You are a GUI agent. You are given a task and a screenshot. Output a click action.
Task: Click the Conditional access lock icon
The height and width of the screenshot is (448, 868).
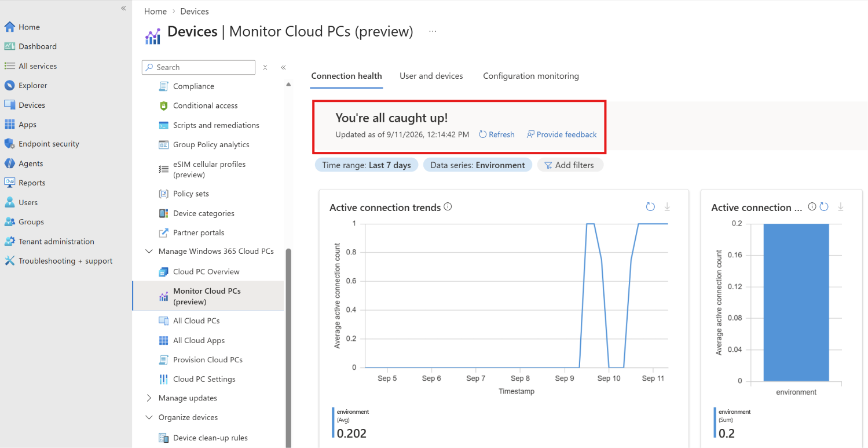point(163,105)
